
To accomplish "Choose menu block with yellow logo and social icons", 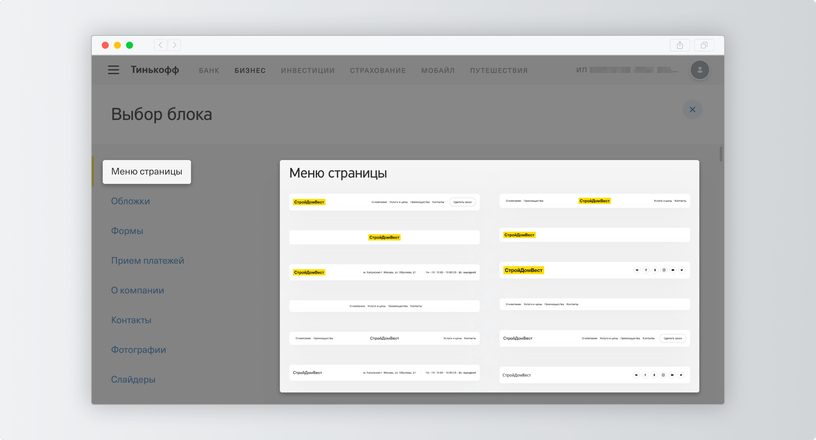I will coord(594,270).
